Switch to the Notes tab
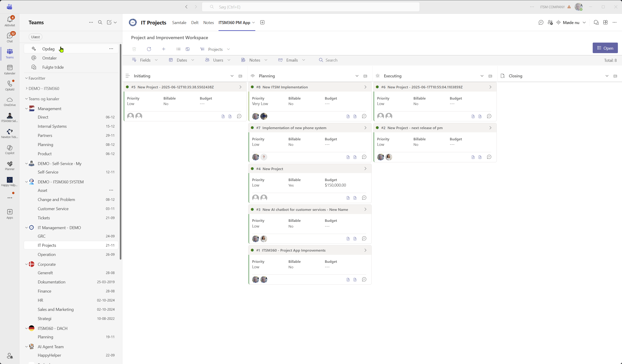This screenshot has height=364, width=622. coord(208,22)
